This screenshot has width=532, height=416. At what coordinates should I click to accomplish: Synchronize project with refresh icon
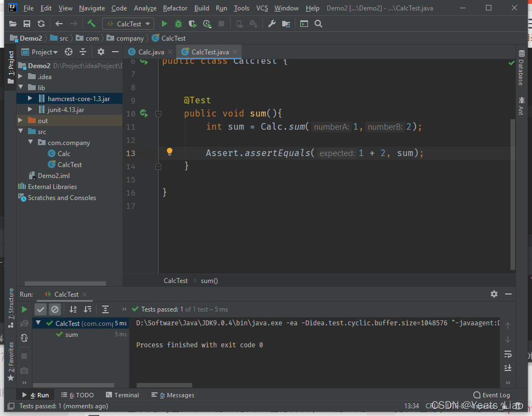(x=41, y=24)
